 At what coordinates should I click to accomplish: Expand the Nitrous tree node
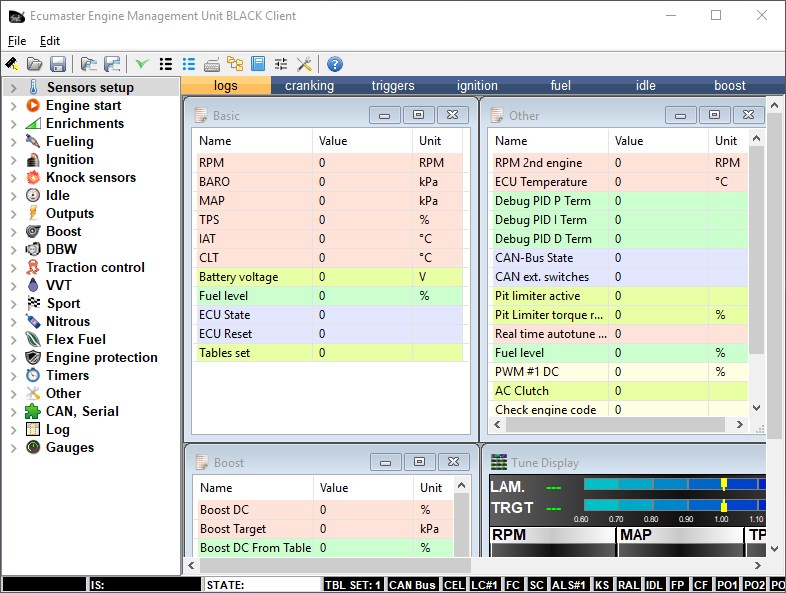14,322
